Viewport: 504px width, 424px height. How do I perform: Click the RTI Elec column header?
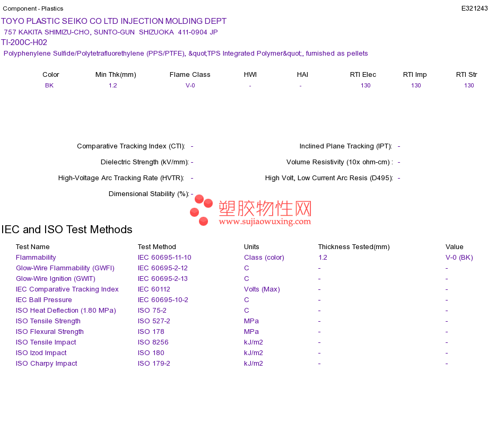tap(363, 75)
